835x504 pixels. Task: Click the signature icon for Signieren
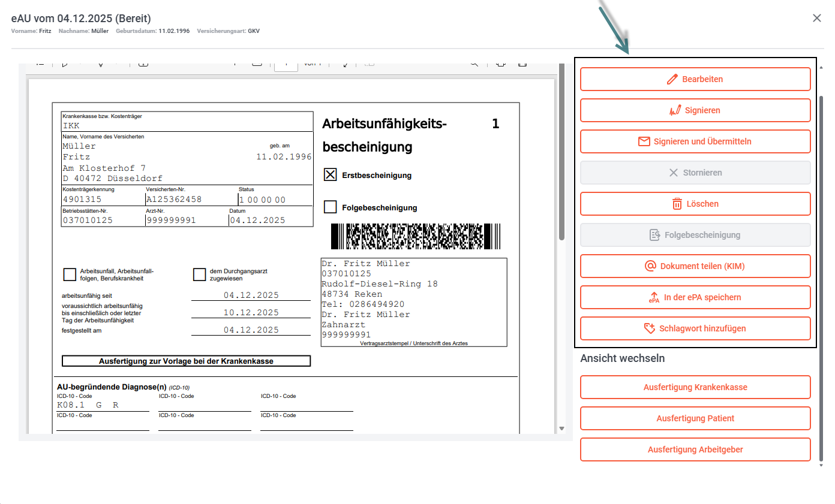pyautogui.click(x=675, y=110)
